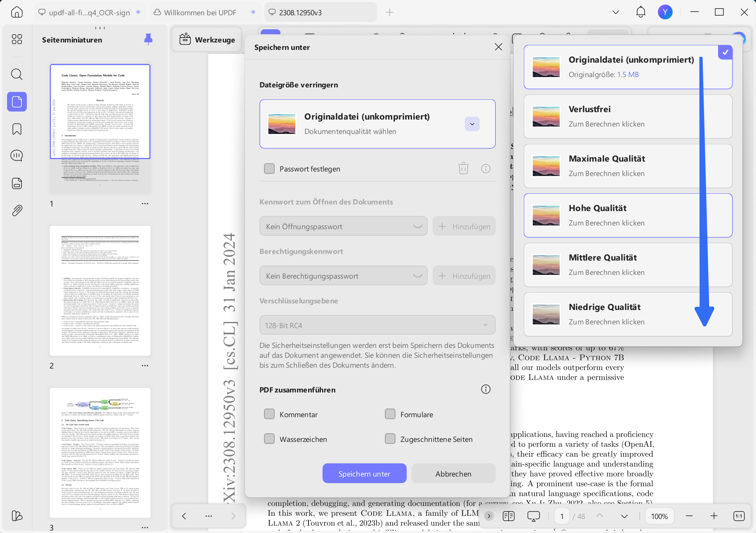This screenshot has height=533, width=756.
Task: Expand document quality dropdown arrow
Action: pyautogui.click(x=472, y=124)
